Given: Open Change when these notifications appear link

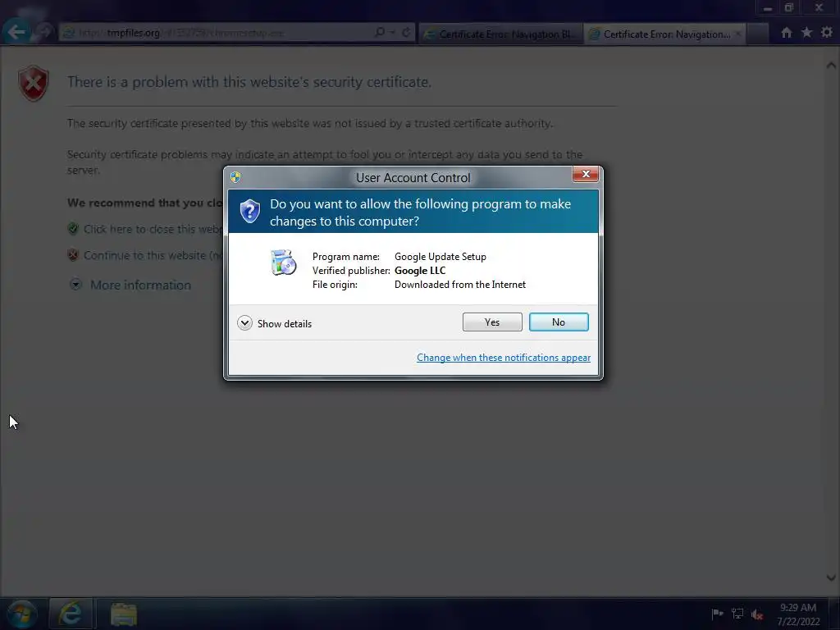Looking at the screenshot, I should coord(503,358).
